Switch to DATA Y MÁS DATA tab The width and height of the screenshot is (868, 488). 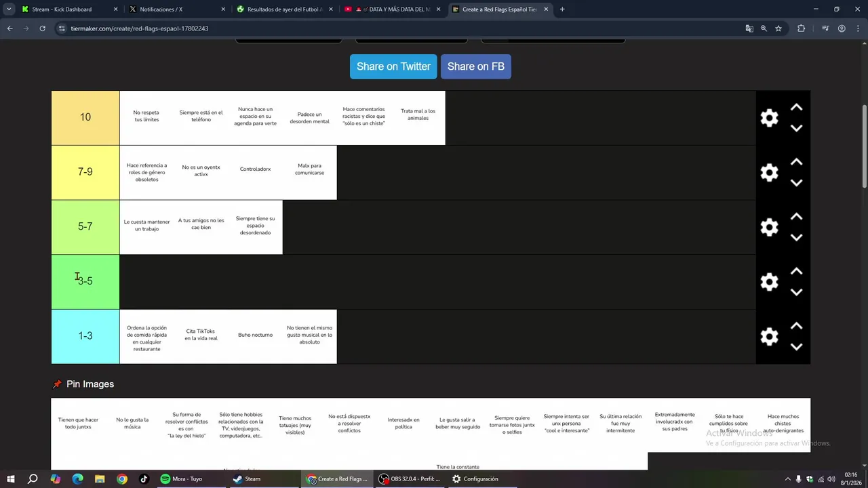pyautogui.click(x=393, y=9)
